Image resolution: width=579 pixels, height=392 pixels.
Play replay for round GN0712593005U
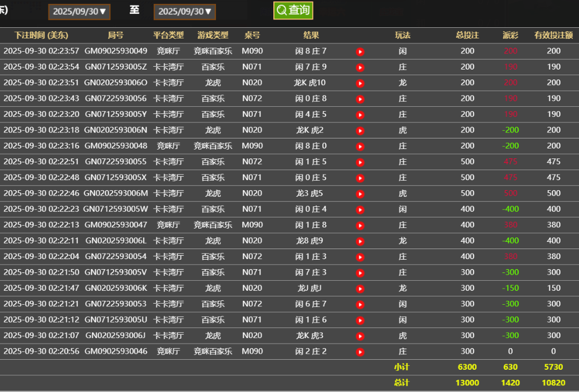click(x=360, y=320)
